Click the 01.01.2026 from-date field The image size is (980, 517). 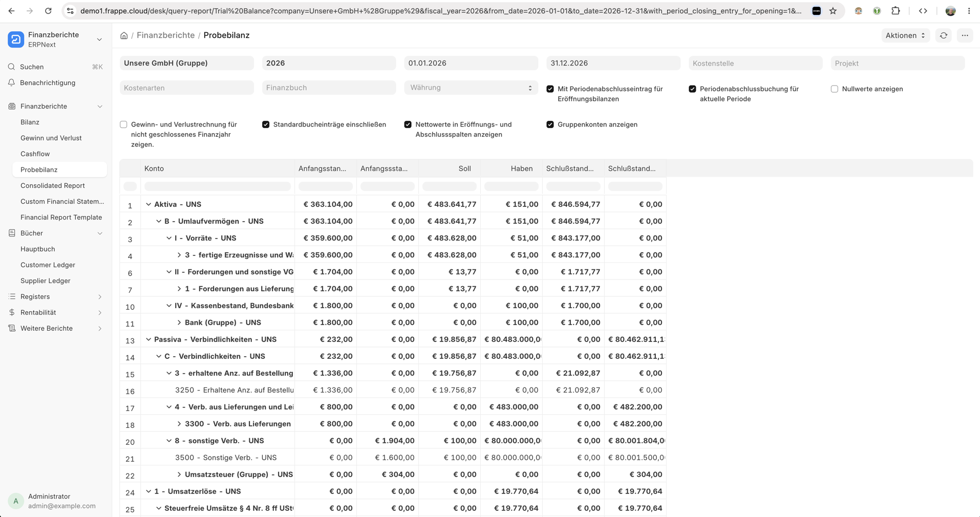point(471,63)
